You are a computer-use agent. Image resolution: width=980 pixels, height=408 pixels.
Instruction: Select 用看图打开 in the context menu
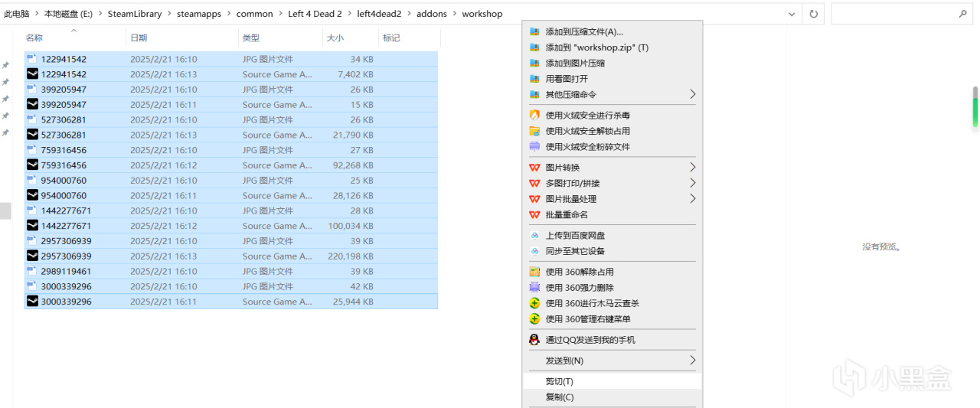pyautogui.click(x=612, y=79)
